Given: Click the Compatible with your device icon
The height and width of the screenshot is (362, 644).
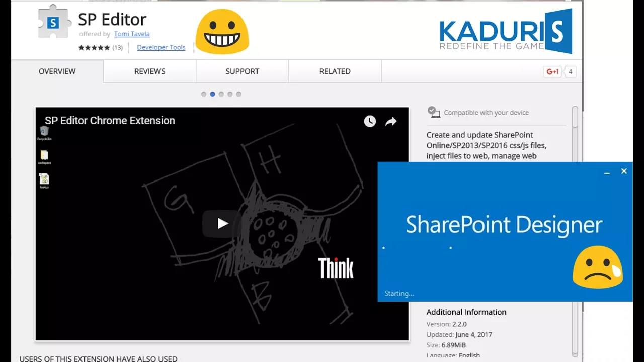Looking at the screenshot, I should (434, 112).
